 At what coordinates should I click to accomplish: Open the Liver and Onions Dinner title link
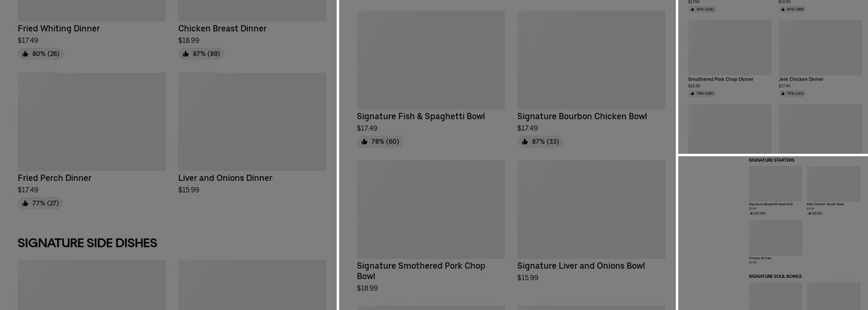225,178
